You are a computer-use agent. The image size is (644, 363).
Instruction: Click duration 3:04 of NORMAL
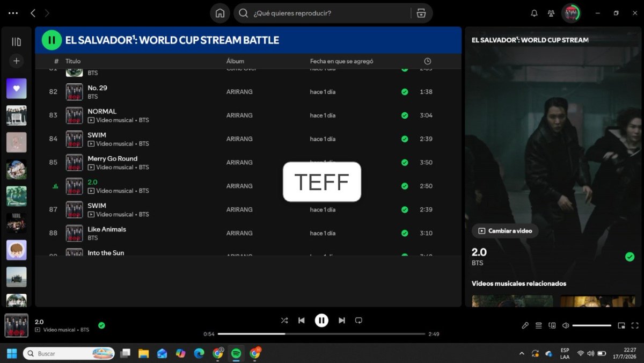(x=426, y=115)
